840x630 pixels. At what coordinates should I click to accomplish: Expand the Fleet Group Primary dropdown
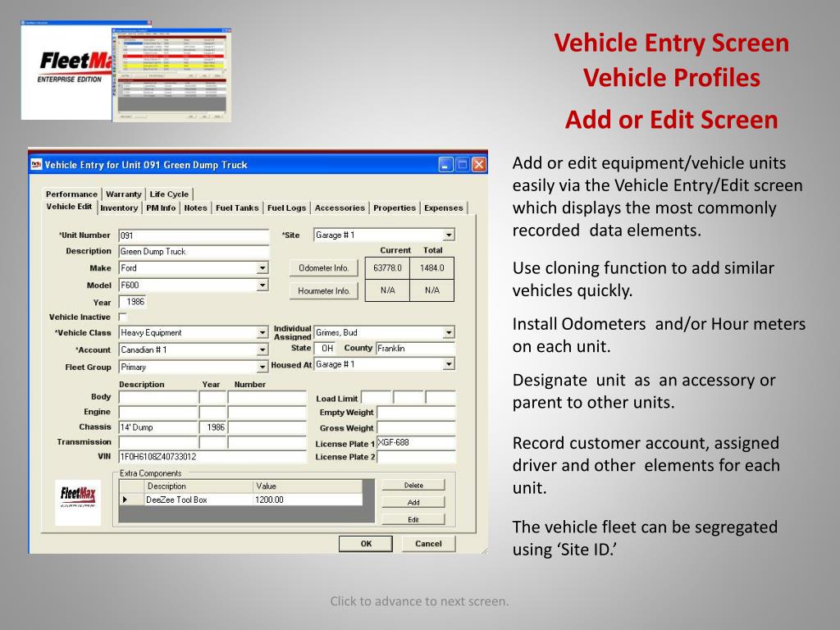point(262,367)
